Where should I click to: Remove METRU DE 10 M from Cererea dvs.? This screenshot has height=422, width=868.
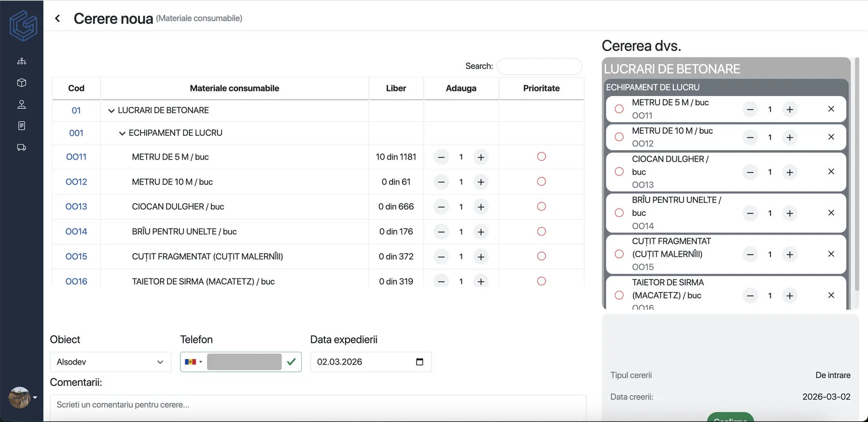tap(831, 137)
